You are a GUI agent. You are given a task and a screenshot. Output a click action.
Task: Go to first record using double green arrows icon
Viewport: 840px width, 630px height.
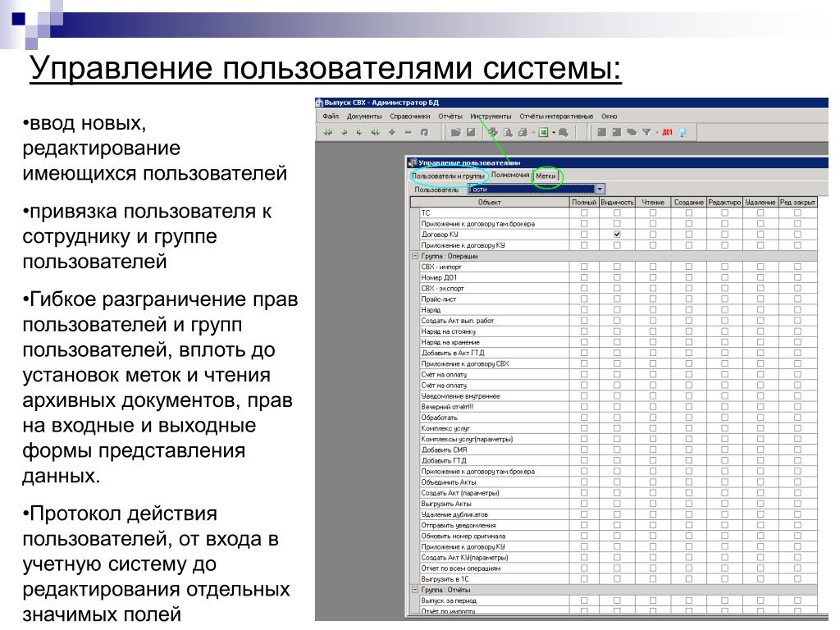327,132
